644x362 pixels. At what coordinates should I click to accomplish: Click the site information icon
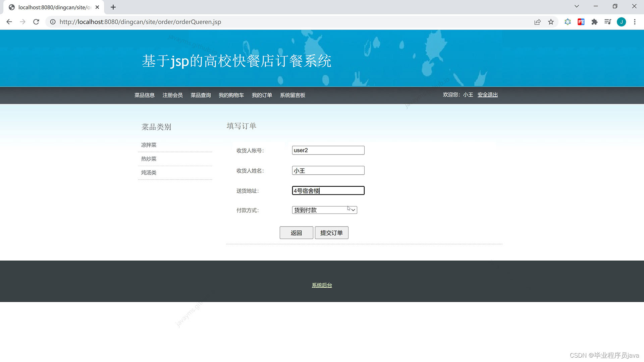click(x=53, y=22)
